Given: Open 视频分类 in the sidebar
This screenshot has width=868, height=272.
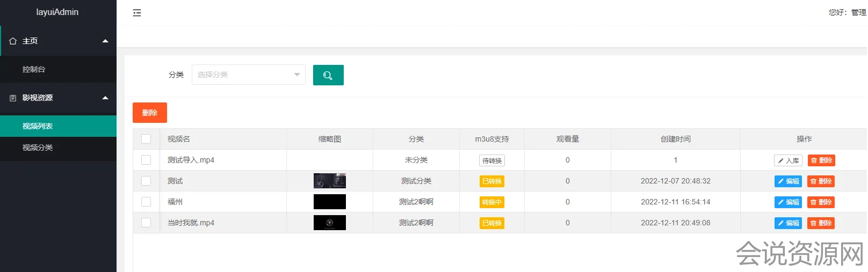Looking at the screenshot, I should click(38, 148).
